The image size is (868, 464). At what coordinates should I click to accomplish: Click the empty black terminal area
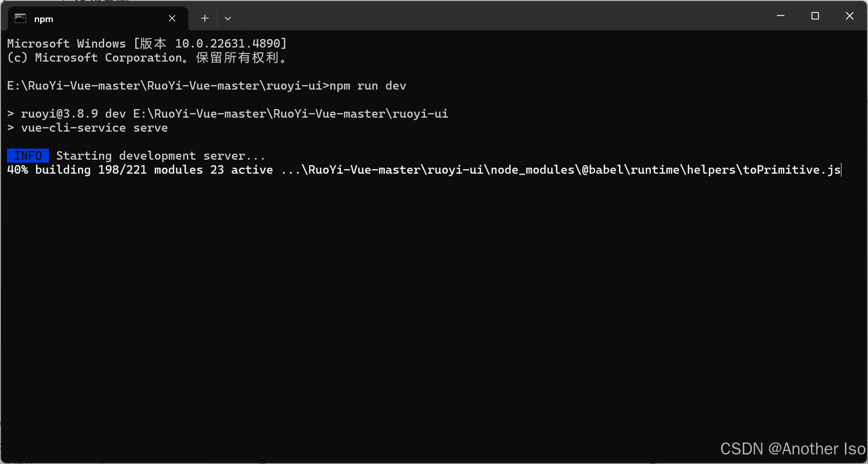pyautogui.click(x=433, y=310)
